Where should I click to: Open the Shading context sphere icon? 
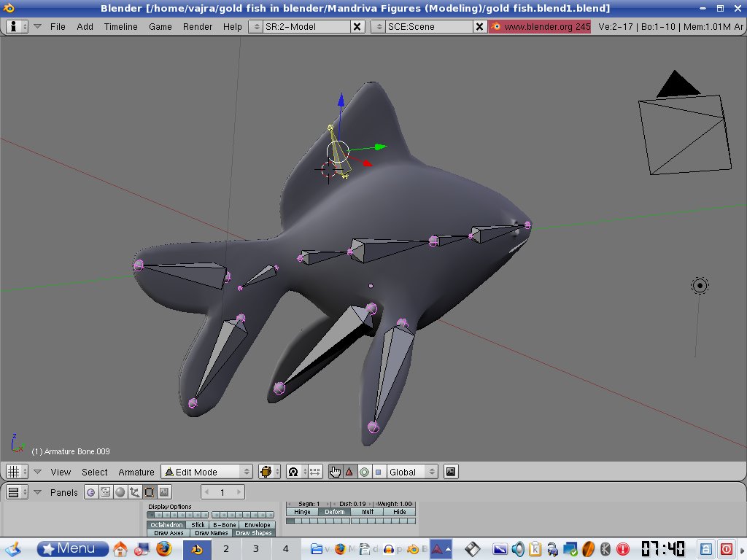tap(120, 492)
